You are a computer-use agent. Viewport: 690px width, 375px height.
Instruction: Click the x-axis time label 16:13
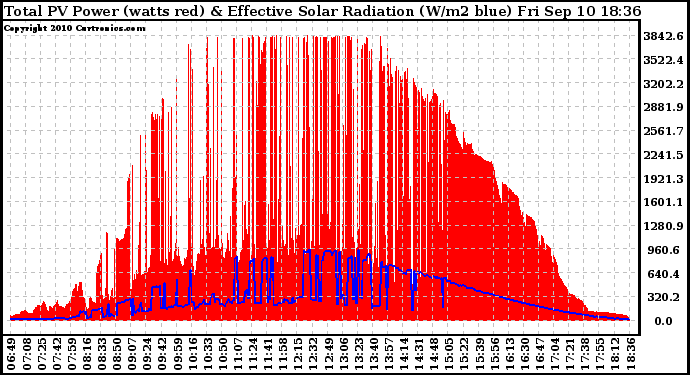click(510, 354)
